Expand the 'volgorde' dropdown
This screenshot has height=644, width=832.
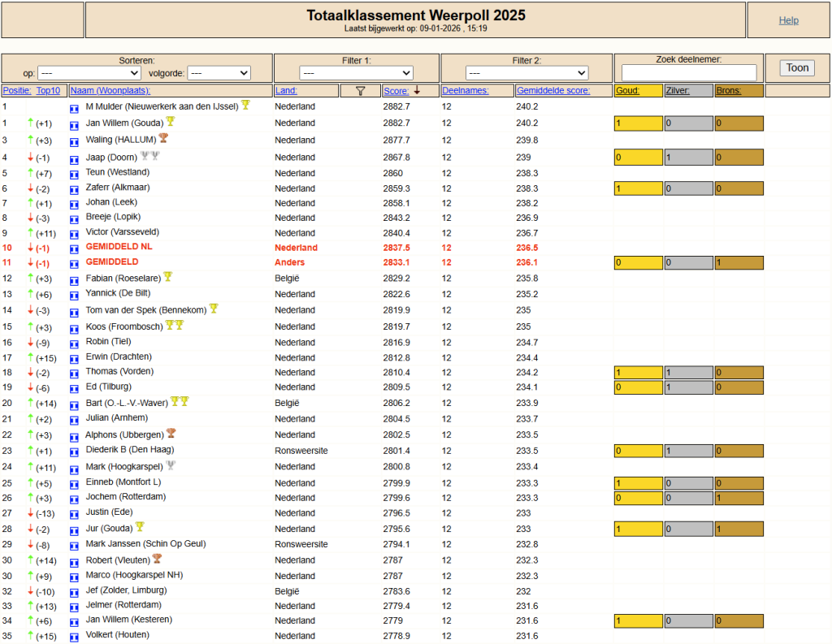(219, 73)
